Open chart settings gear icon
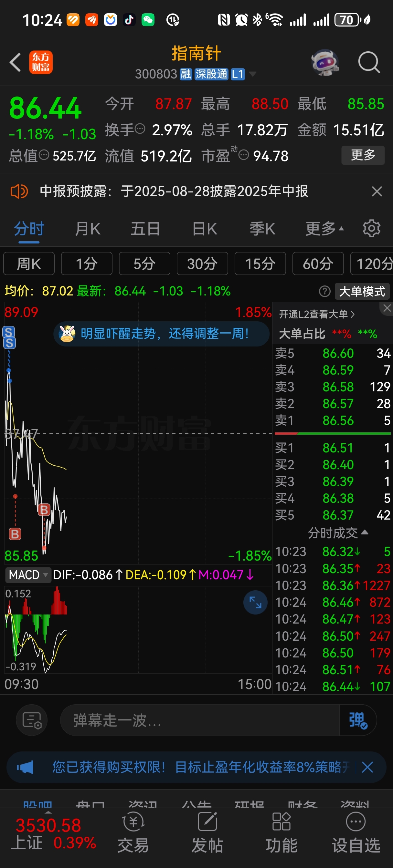Viewport: 393px width, 868px height. [x=371, y=228]
